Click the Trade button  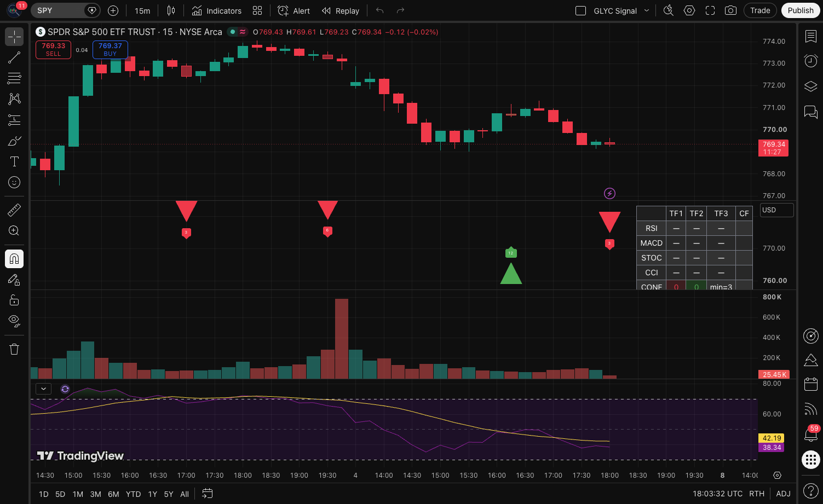760,10
